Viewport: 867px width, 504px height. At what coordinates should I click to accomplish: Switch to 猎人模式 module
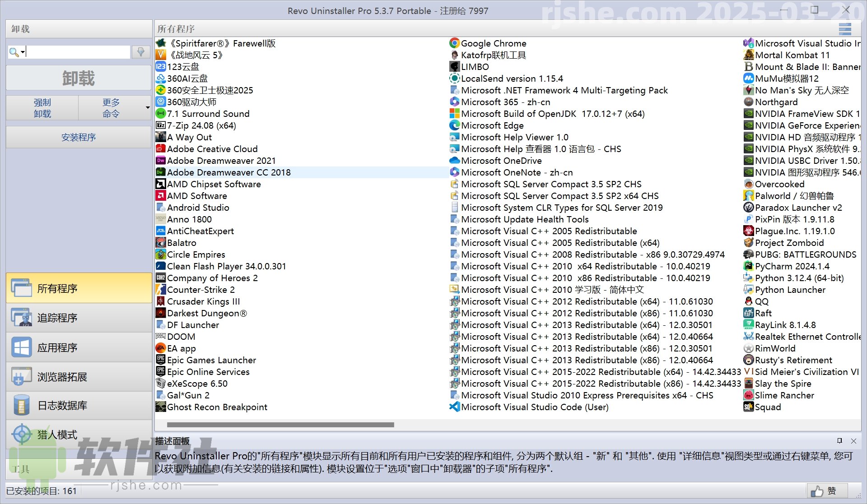coord(79,435)
